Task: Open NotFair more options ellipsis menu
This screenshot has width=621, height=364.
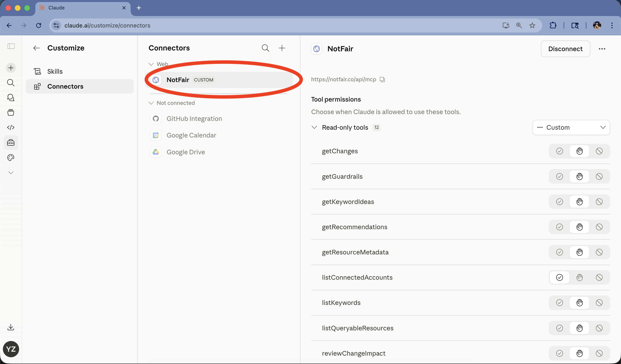Action: tap(602, 49)
